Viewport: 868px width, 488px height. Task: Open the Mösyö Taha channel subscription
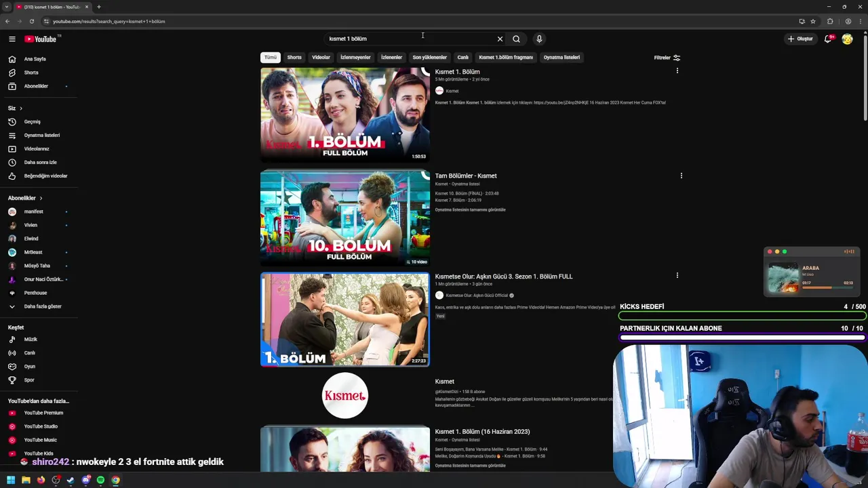(x=39, y=266)
